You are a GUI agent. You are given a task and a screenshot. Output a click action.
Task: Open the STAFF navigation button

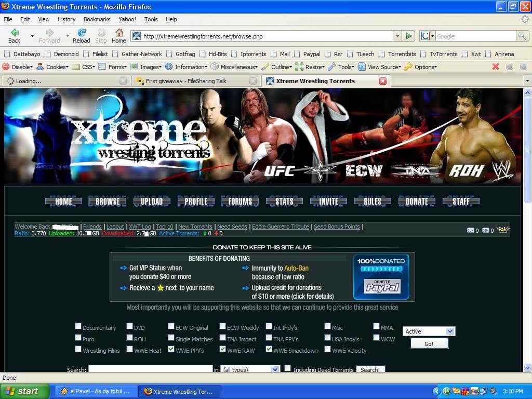point(461,202)
